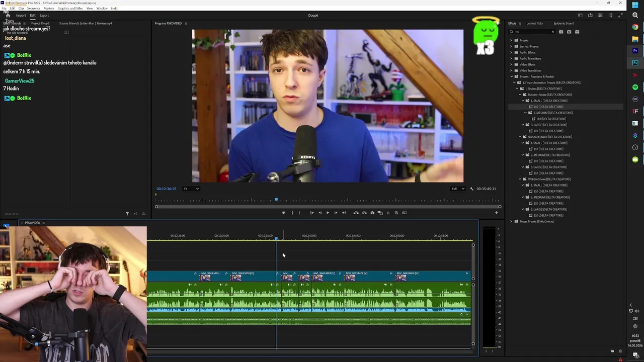Expand the Video Transitions folder
Screen dimensions: 644x362
click(511, 70)
